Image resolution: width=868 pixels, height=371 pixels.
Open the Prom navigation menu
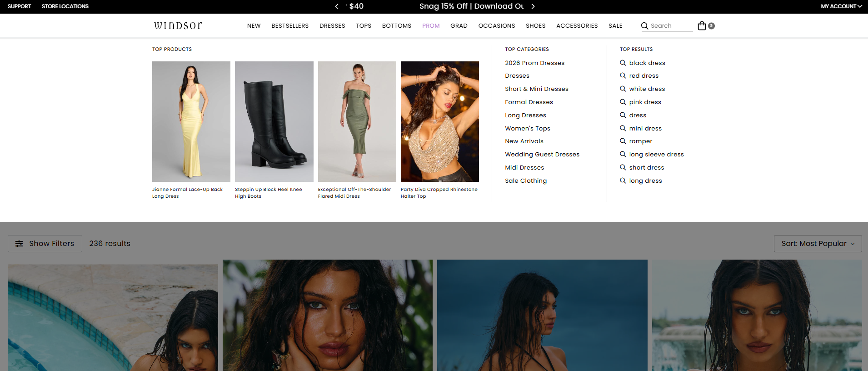[x=431, y=26]
